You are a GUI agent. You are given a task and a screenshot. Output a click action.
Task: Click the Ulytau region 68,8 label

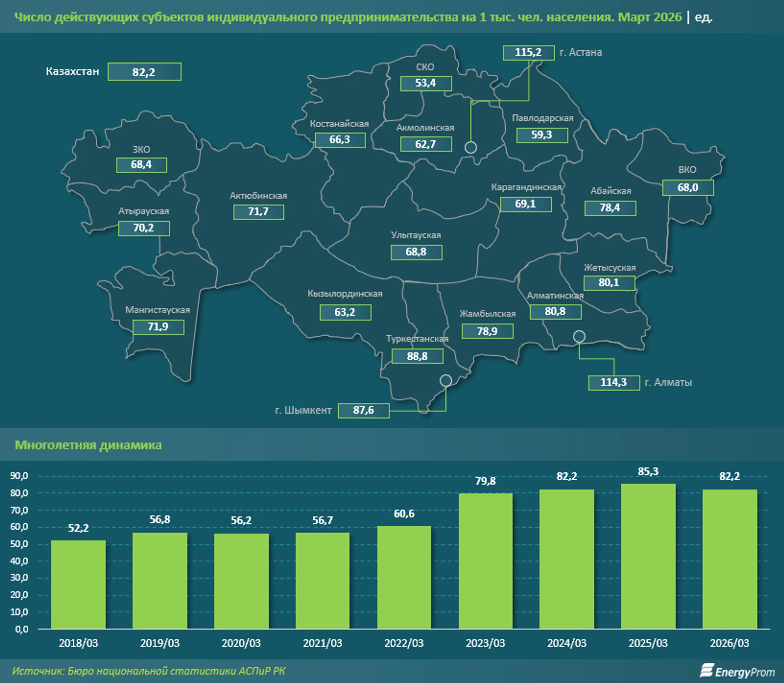[417, 252]
